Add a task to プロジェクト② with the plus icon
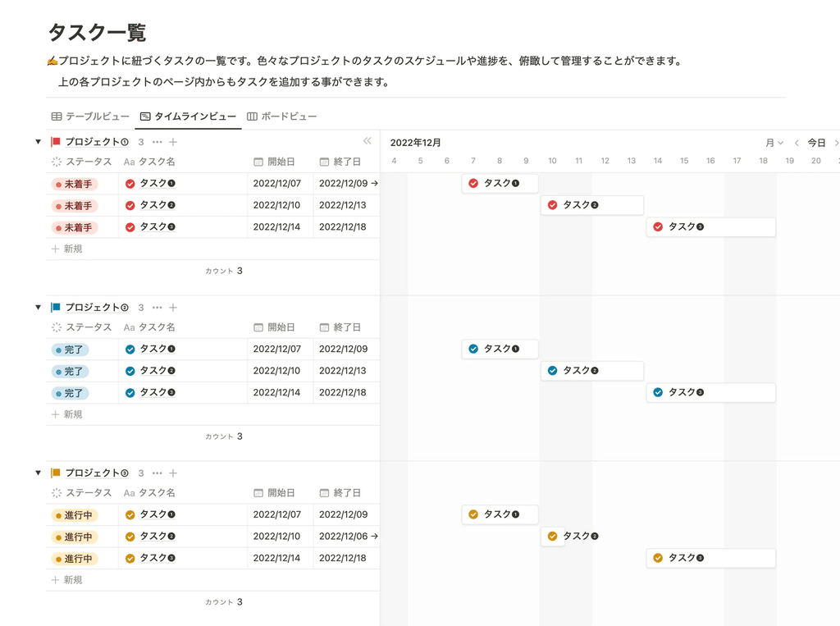Viewport: 840px width, 626px height. coord(173,308)
